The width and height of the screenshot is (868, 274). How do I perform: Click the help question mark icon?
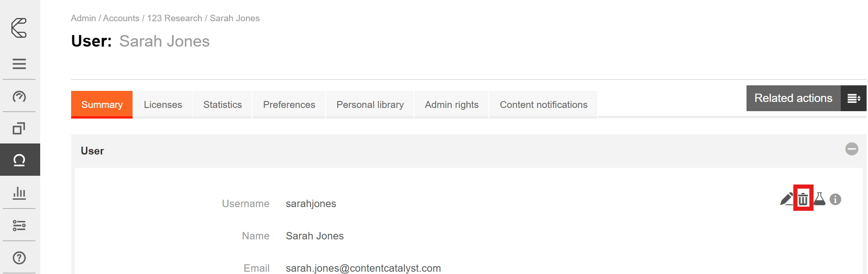(19, 258)
